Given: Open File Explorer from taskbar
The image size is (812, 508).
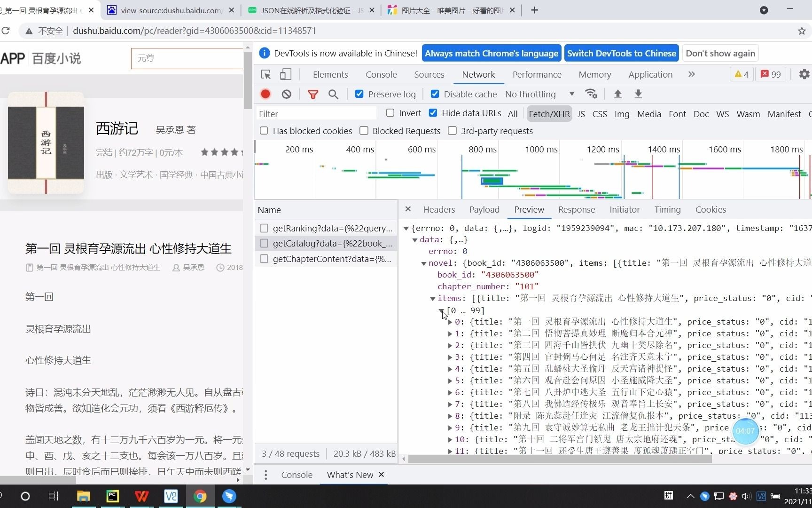Looking at the screenshot, I should point(83,496).
